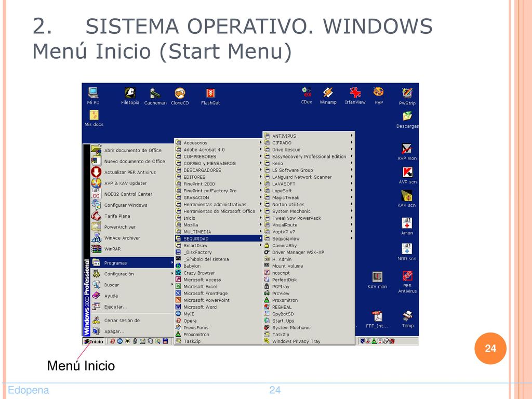Expand the MULTIMEDIA program folder

(x=219, y=232)
